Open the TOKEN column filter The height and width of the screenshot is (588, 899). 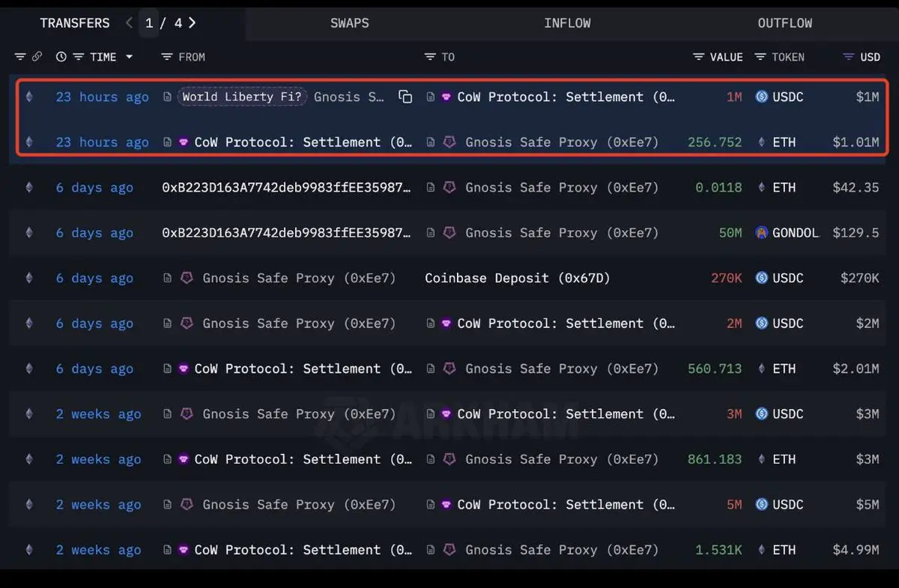[x=760, y=57]
